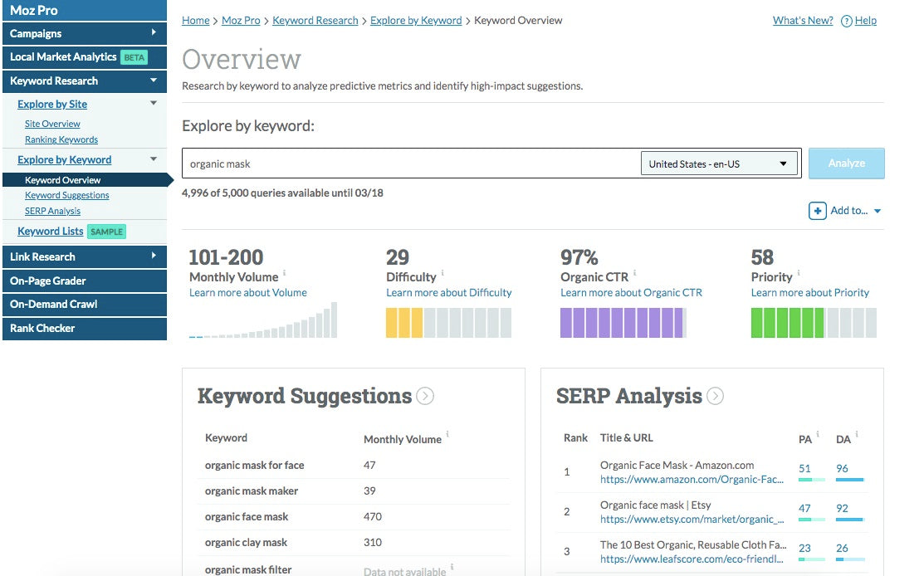
Task: Click the purple Organic CTR bar
Action: point(623,323)
